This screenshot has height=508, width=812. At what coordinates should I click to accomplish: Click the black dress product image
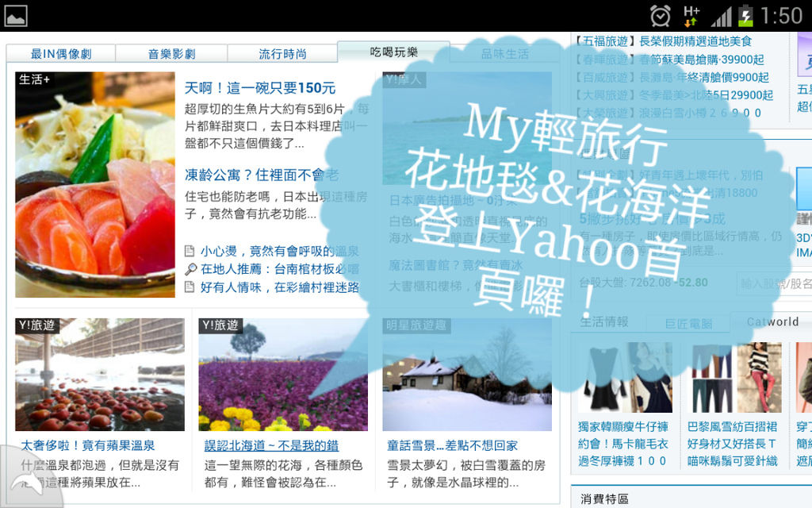pos(625,377)
